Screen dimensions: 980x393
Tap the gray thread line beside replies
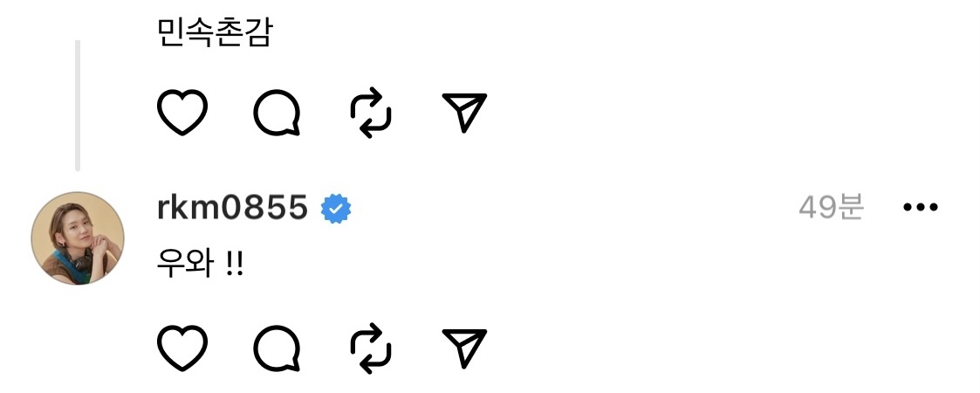(78, 105)
